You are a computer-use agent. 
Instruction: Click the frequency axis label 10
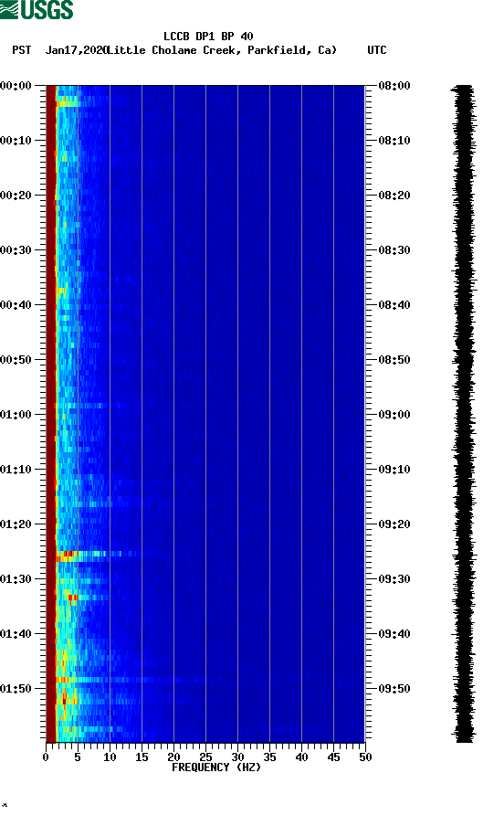coord(110,757)
